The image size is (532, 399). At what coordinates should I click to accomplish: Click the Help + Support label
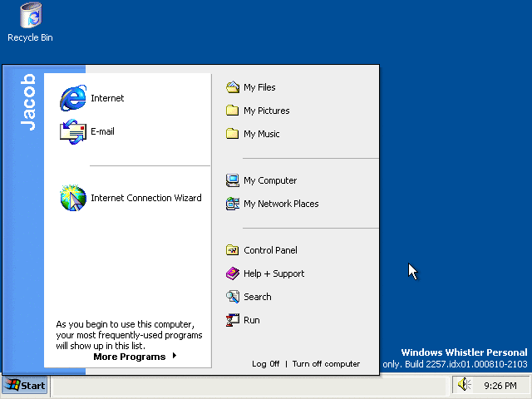pos(273,273)
